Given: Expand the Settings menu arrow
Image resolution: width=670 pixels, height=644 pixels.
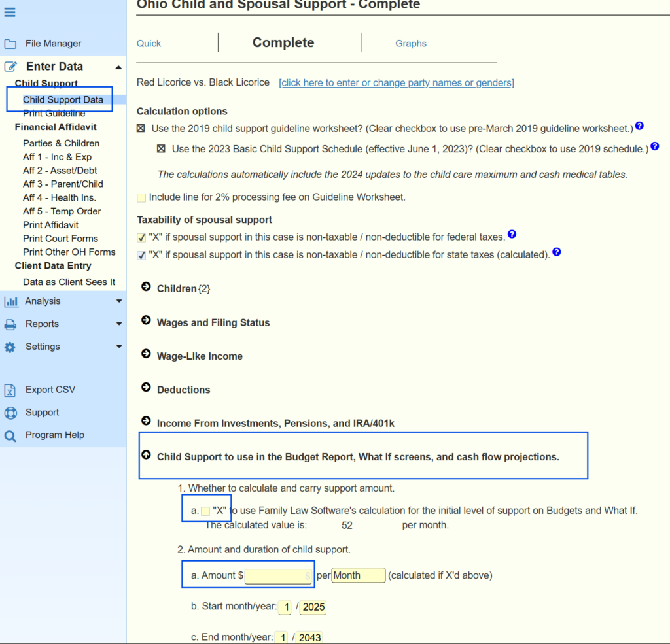Looking at the screenshot, I should [119, 347].
